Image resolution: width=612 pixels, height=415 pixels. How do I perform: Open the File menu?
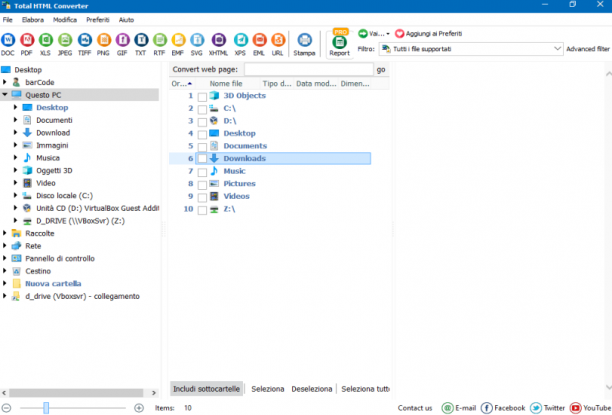(x=7, y=20)
